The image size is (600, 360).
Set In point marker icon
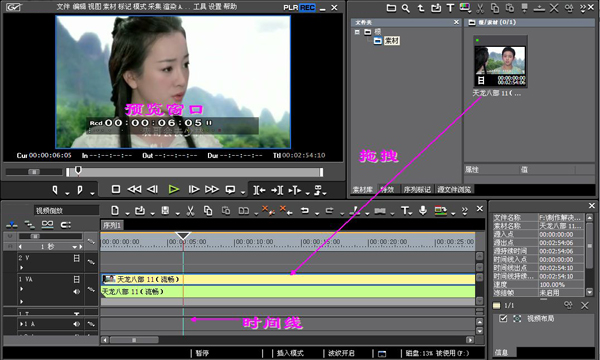point(55,190)
